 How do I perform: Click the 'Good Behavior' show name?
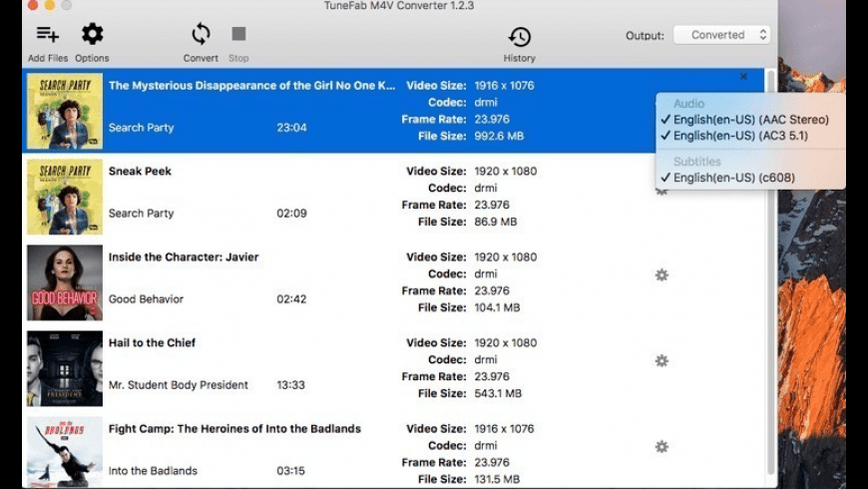point(146,299)
